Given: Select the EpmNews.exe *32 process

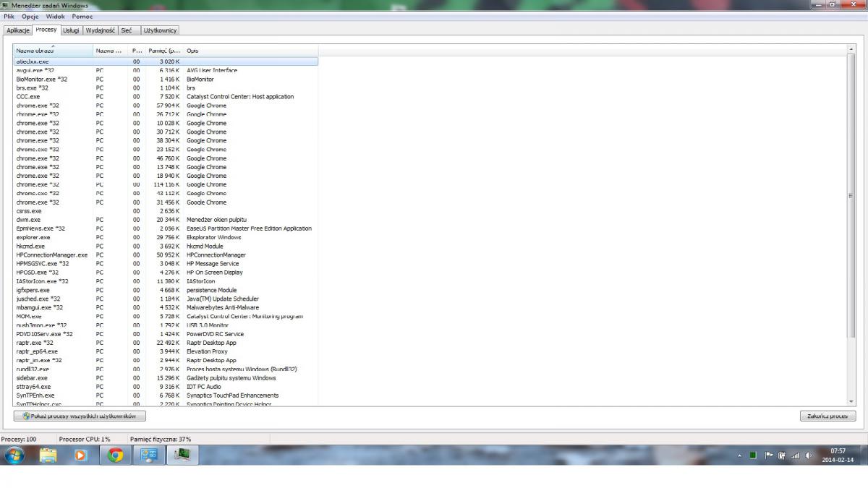Looking at the screenshot, I should (x=166, y=228).
